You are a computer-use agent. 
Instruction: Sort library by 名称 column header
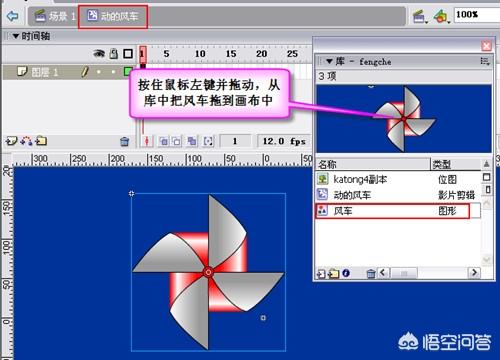373,164
